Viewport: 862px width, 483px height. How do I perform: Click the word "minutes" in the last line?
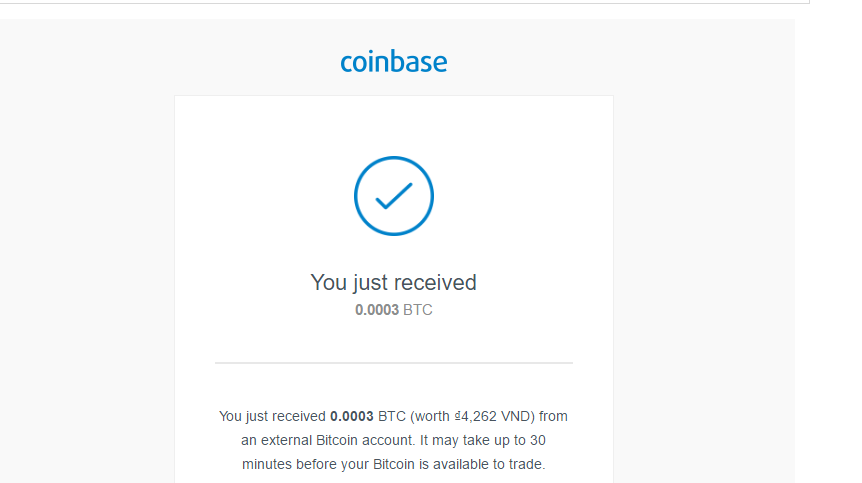[x=267, y=464]
